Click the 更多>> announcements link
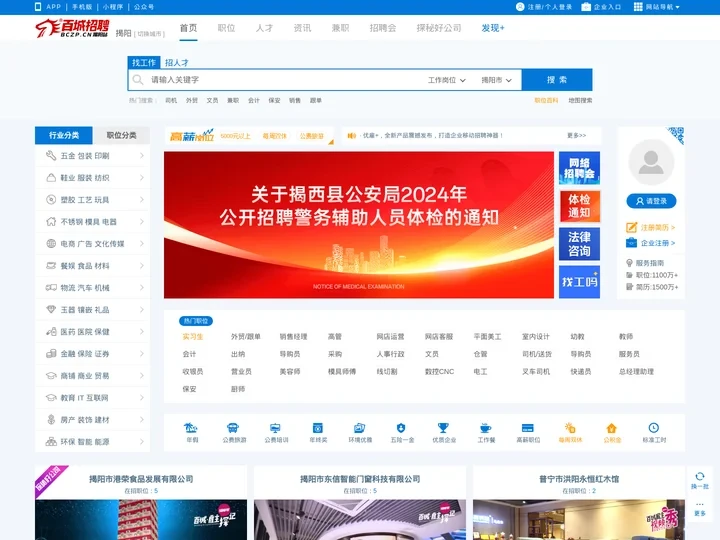720x540 pixels. pyautogui.click(x=576, y=135)
